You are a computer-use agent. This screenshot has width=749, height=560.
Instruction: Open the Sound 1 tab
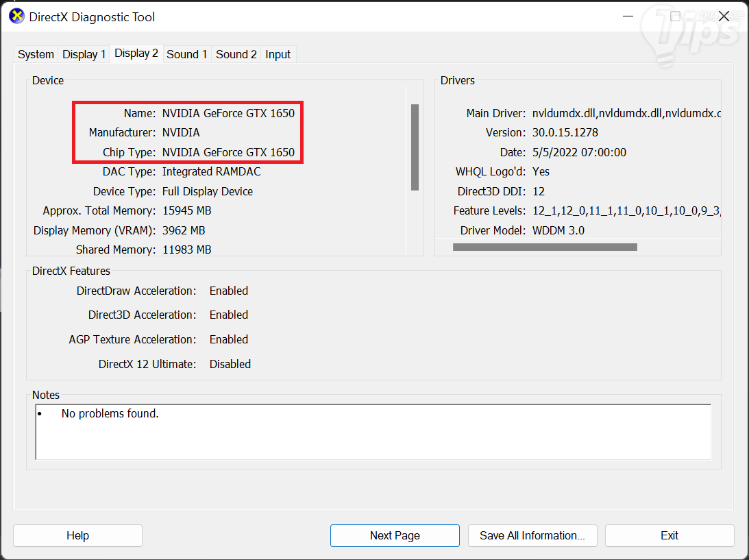[187, 54]
